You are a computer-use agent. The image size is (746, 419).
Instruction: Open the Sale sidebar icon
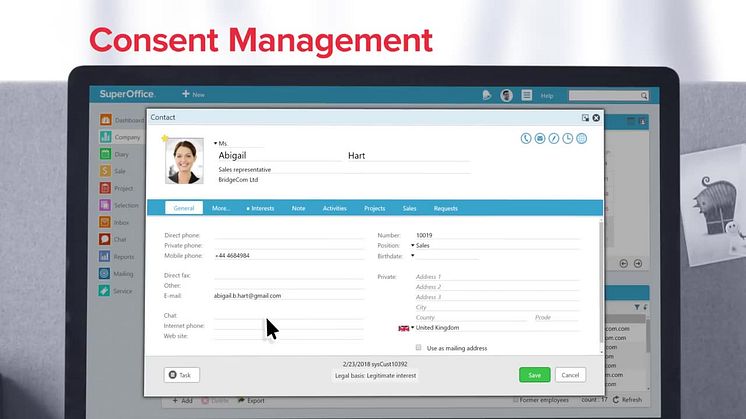(x=105, y=171)
